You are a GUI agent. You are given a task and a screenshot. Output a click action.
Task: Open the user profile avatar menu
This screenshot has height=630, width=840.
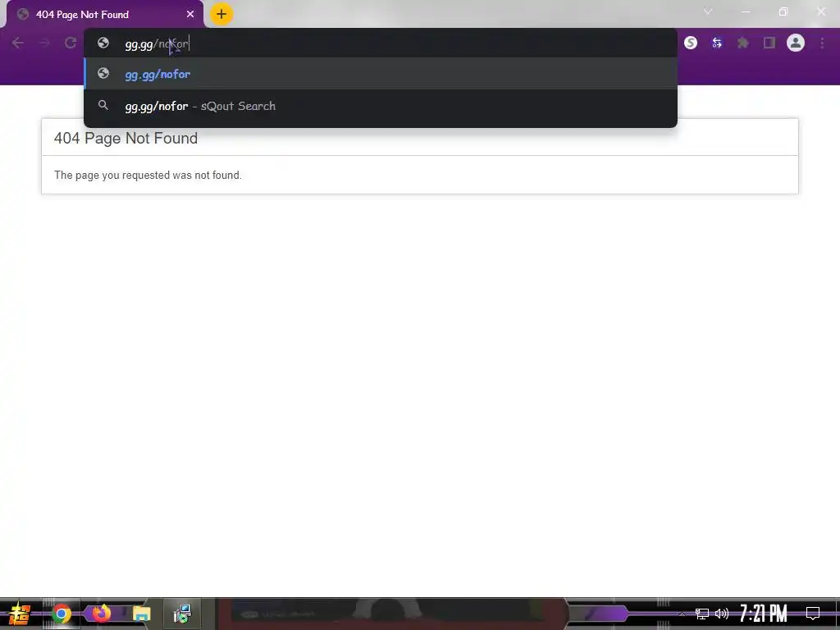[796, 43]
